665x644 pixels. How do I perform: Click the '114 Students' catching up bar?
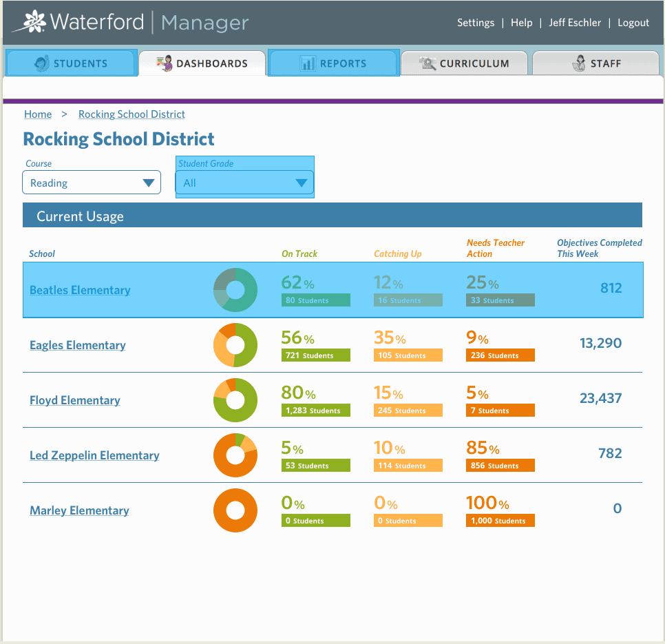(x=408, y=466)
